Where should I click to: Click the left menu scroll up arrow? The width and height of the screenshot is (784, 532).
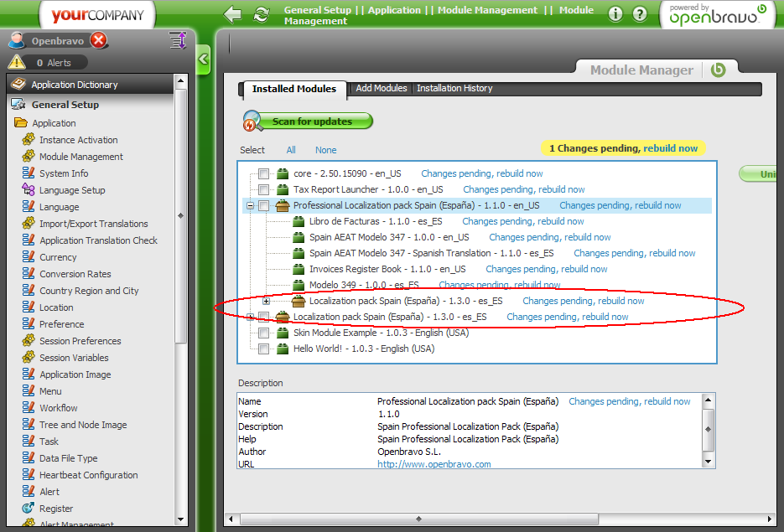[x=180, y=80]
